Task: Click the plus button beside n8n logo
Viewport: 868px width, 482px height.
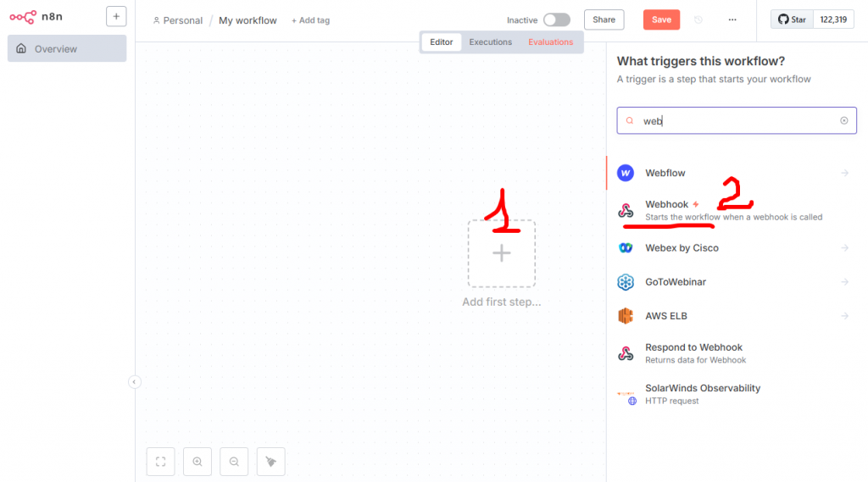Action: tap(116, 17)
